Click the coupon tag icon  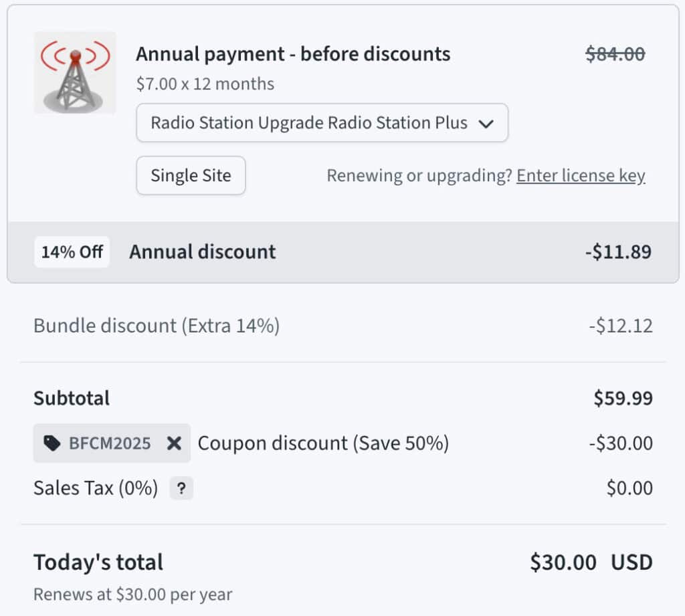[52, 443]
